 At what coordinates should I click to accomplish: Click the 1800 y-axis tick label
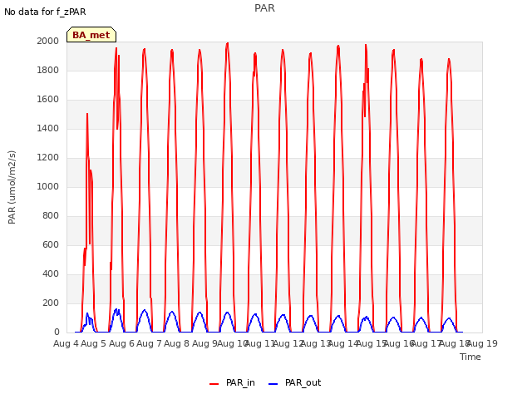[x=48, y=70]
